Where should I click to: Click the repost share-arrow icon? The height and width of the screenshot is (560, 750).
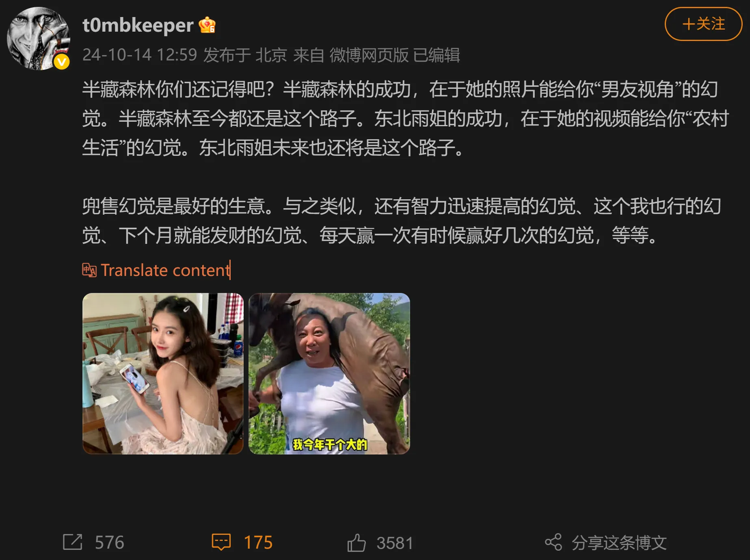[73, 542]
